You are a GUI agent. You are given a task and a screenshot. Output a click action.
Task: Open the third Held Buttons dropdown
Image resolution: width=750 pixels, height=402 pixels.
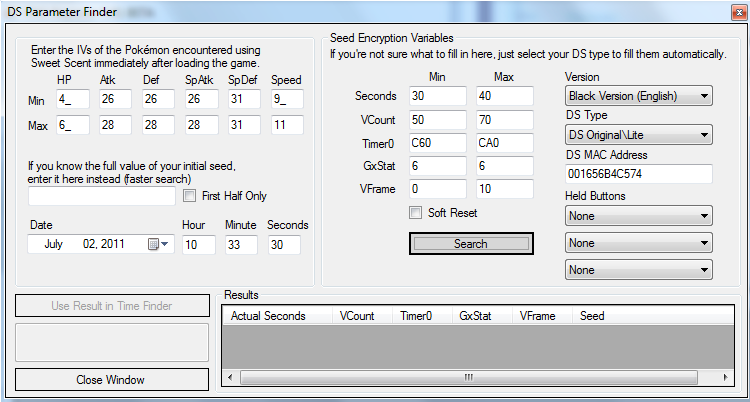click(x=638, y=270)
